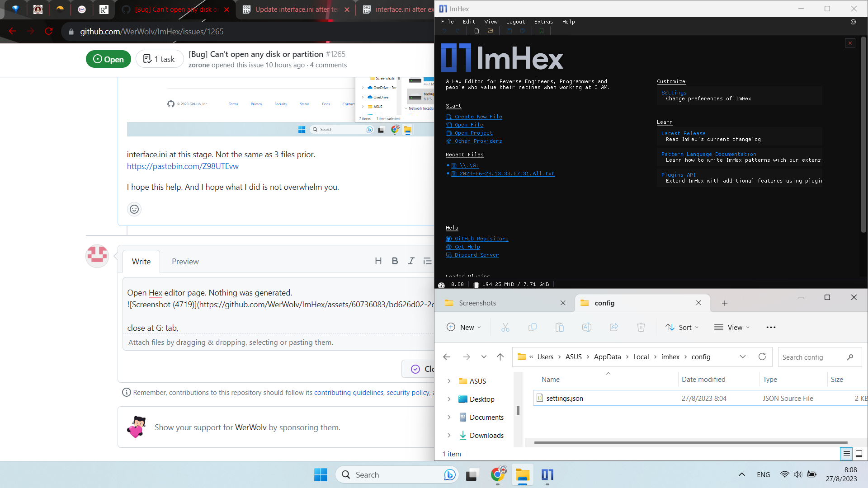Undo last action in ImHex toolbar
This screenshot has width=868, height=488.
coord(444,31)
